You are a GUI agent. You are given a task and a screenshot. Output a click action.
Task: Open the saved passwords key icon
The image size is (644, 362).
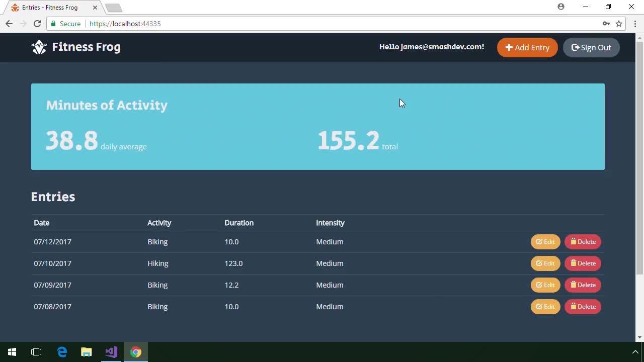click(606, 24)
